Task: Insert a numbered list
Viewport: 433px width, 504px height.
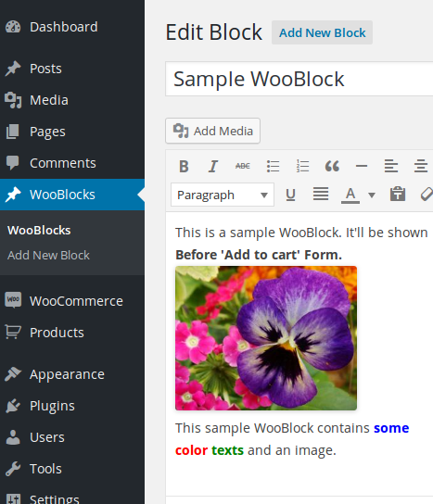Action: tap(302, 166)
